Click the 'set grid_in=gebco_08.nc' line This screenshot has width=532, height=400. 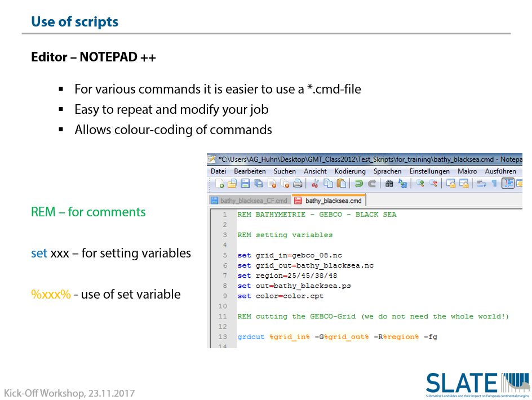[290, 255]
